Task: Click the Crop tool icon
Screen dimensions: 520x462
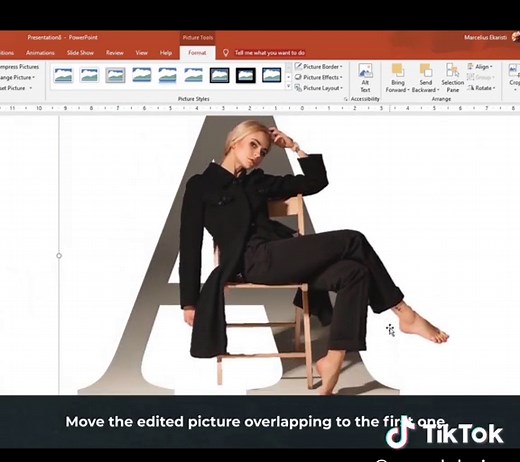Action: click(514, 71)
